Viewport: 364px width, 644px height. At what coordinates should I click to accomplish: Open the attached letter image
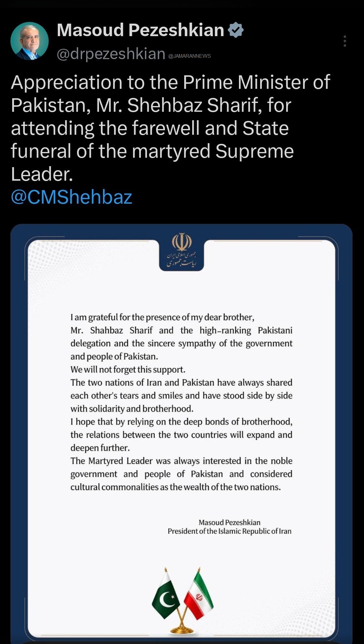click(x=181, y=434)
